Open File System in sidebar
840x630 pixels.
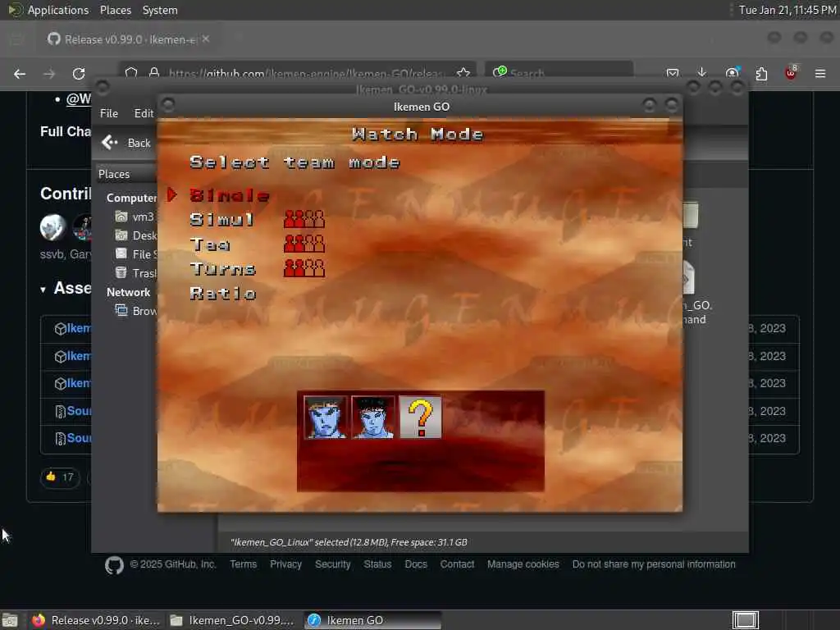pyautogui.click(x=135, y=254)
